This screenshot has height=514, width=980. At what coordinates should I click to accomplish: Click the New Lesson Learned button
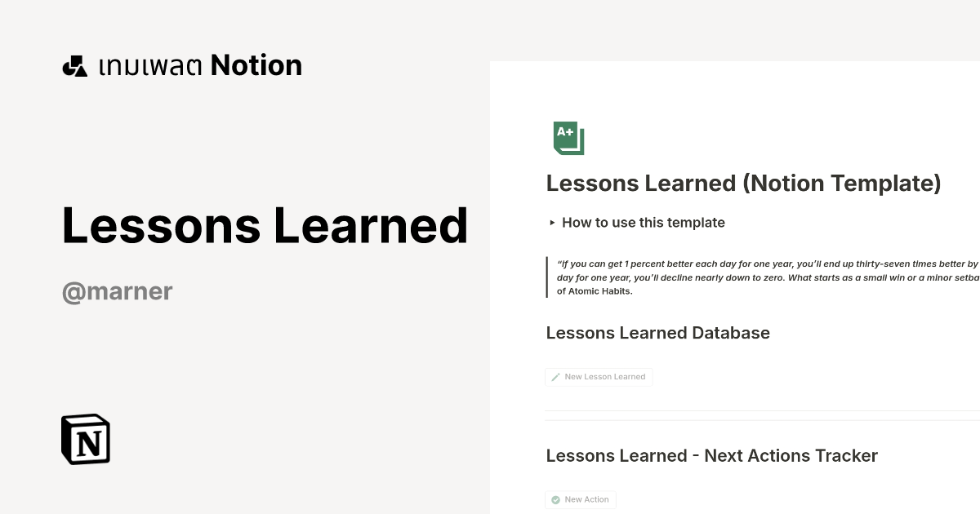click(599, 377)
